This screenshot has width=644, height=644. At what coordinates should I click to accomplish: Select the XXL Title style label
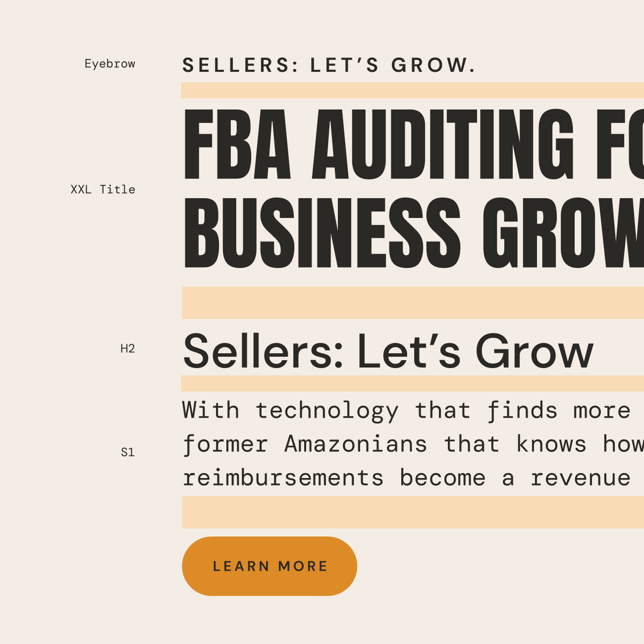pyautogui.click(x=103, y=189)
